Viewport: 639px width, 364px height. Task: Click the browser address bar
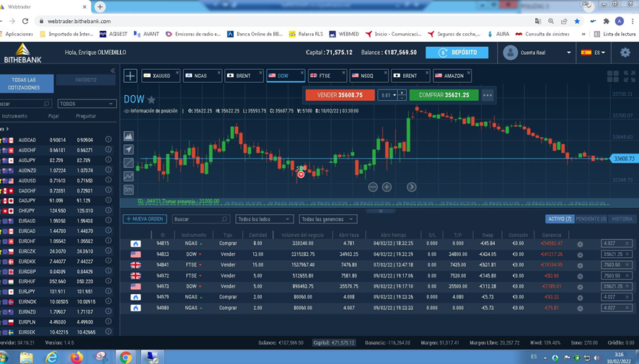point(286,21)
